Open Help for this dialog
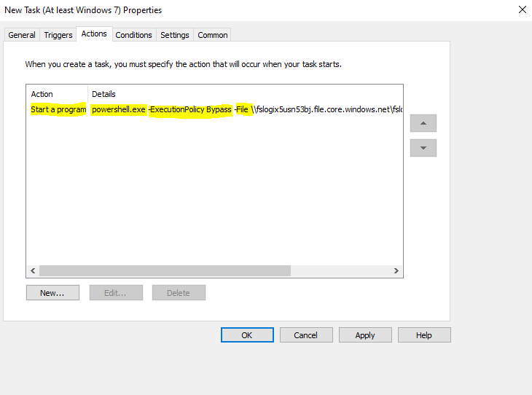532x395 pixels. 424,335
